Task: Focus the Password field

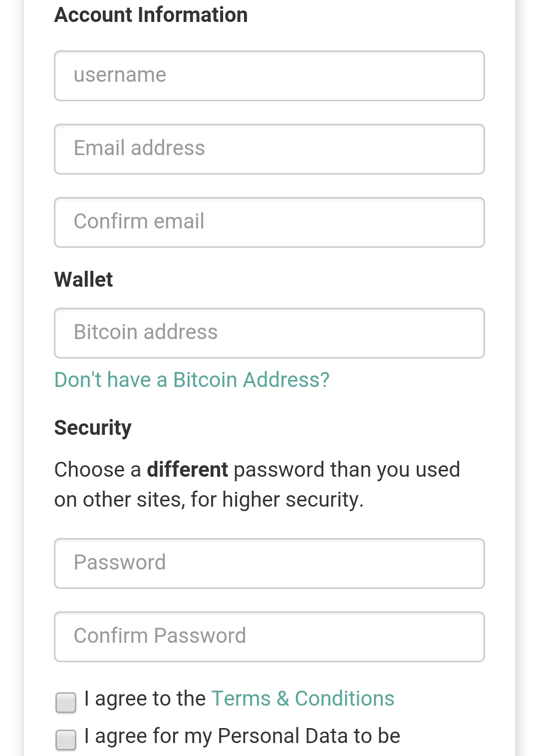Action: pos(269,564)
